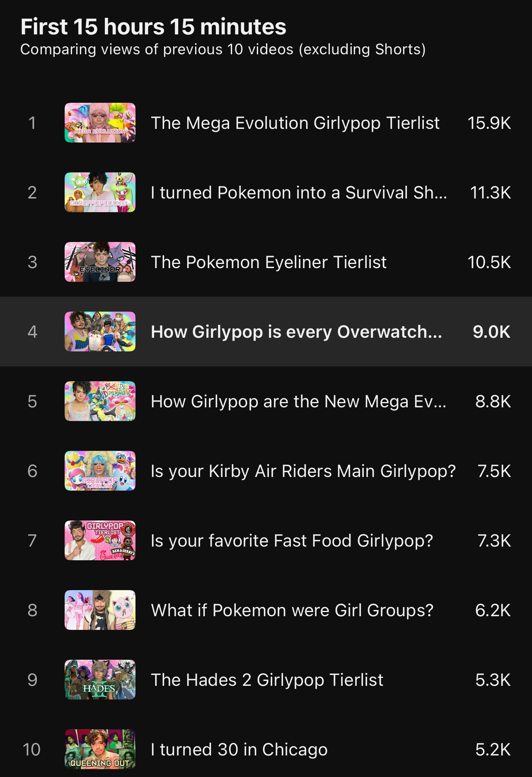Open the Kirby Air Riders thumbnail
The width and height of the screenshot is (532, 777).
pyautogui.click(x=100, y=471)
